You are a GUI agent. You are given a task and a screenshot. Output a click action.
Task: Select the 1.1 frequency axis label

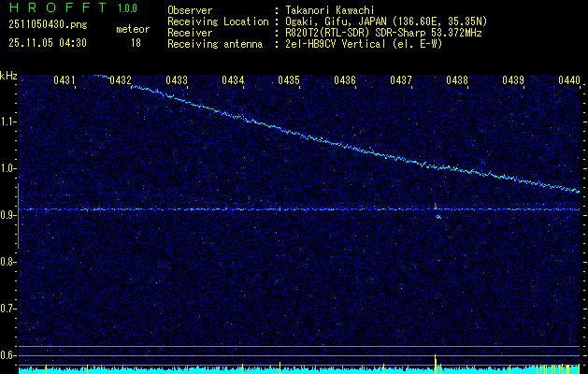[x=8, y=122]
